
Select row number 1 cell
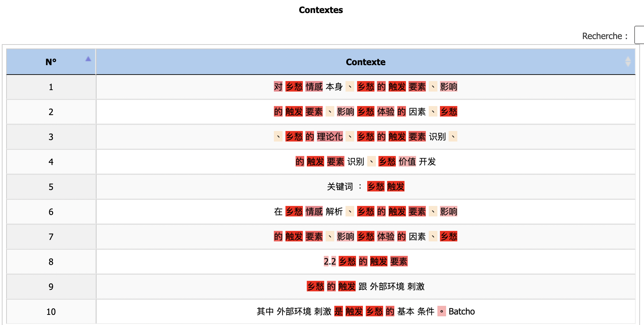pyautogui.click(x=51, y=87)
